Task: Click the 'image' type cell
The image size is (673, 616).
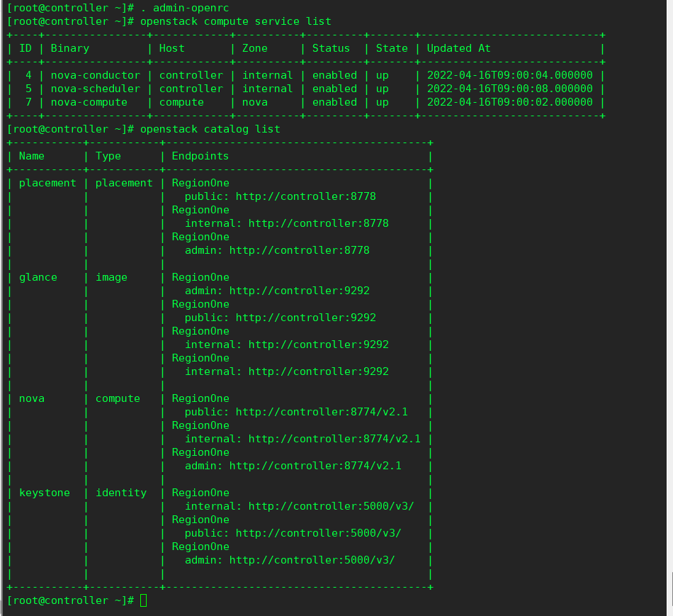Action: click(x=111, y=277)
